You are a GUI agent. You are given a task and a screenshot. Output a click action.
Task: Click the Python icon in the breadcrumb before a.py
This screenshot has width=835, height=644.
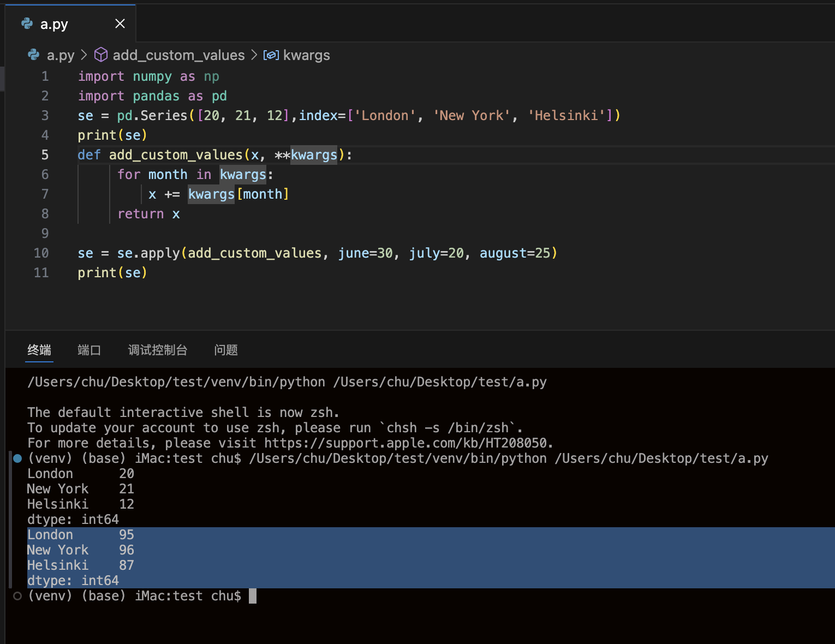33,55
